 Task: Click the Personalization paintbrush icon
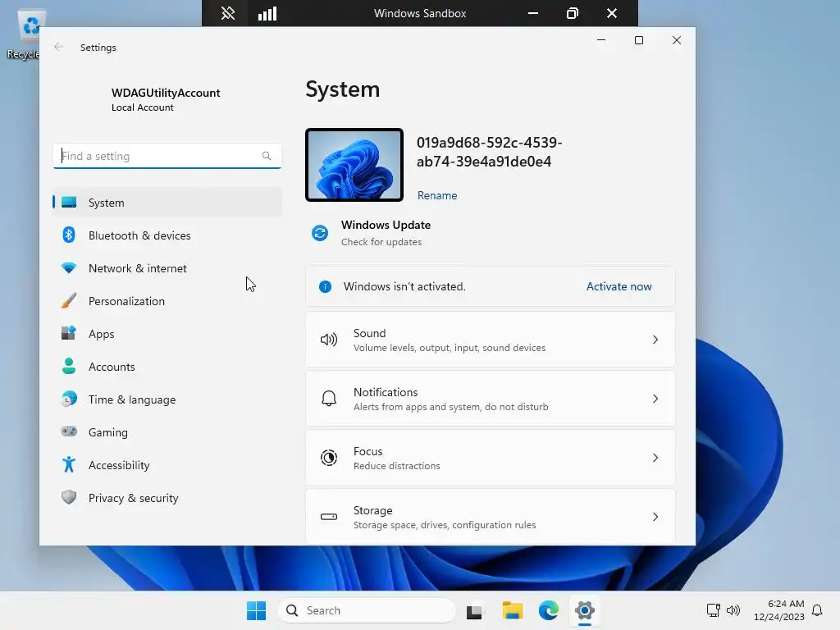point(69,300)
